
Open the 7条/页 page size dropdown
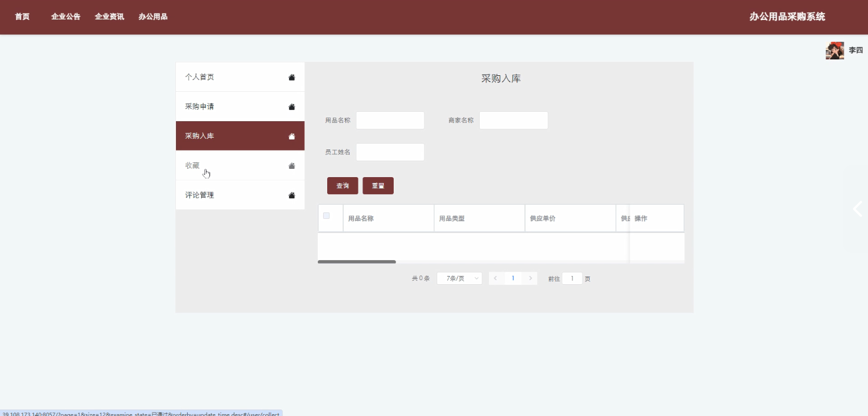[x=460, y=278]
